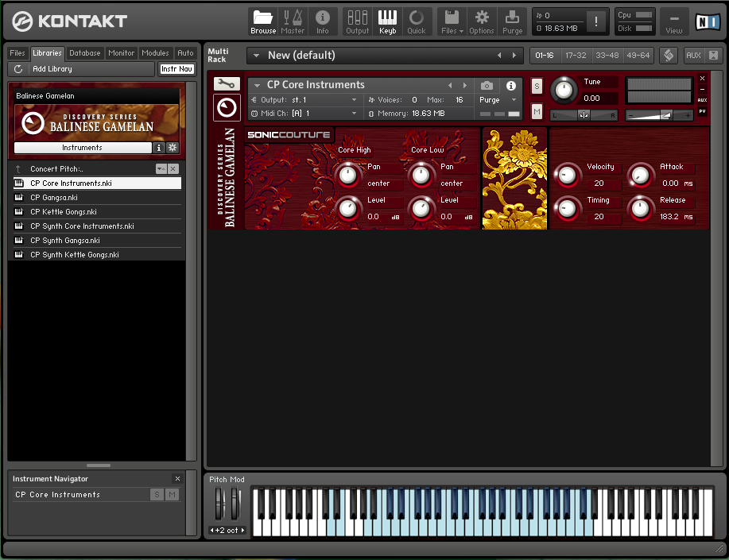
Task: Toggle Instr Nav pane button
Action: (176, 69)
